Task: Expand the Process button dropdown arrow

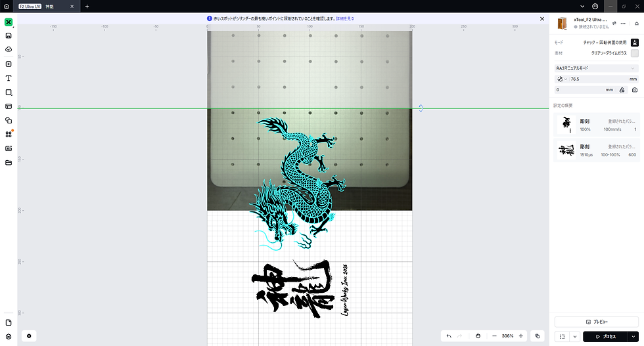Action: 633,337
